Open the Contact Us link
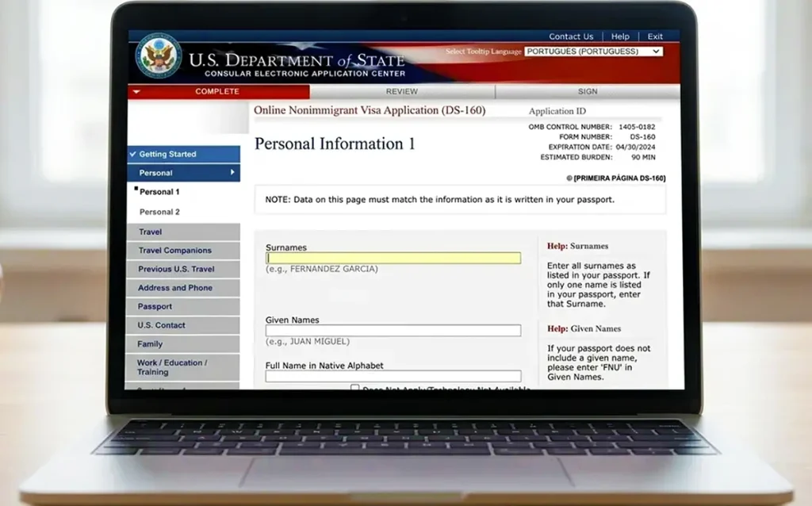This screenshot has width=812, height=506. (x=571, y=36)
